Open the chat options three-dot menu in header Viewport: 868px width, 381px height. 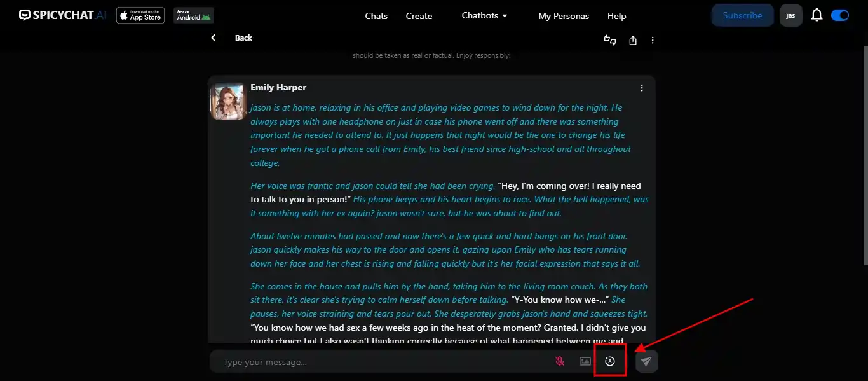tap(653, 40)
